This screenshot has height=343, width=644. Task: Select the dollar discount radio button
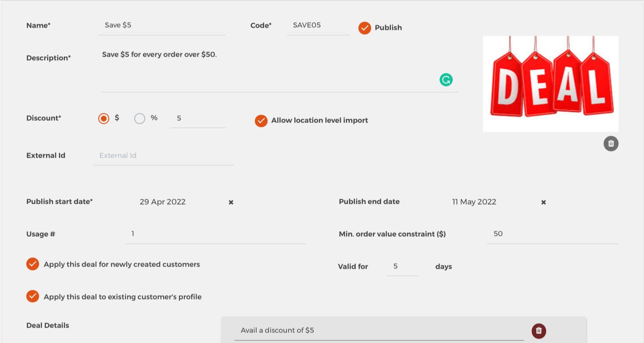click(x=104, y=119)
